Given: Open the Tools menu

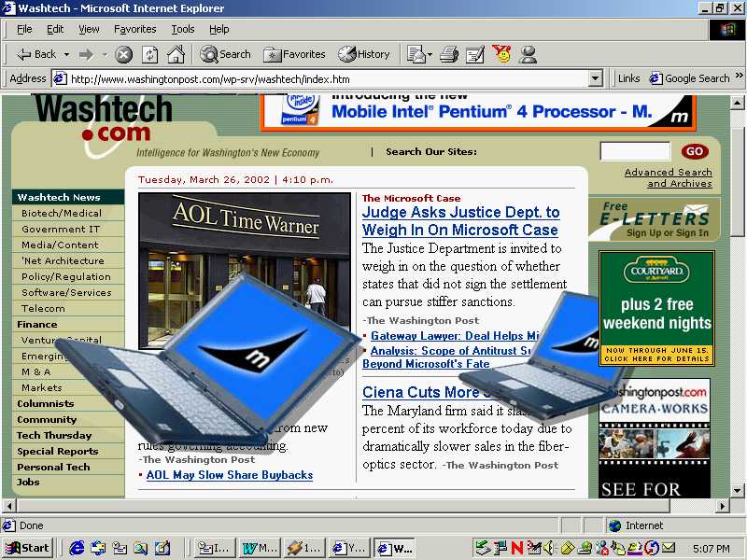Looking at the screenshot, I should (x=183, y=30).
